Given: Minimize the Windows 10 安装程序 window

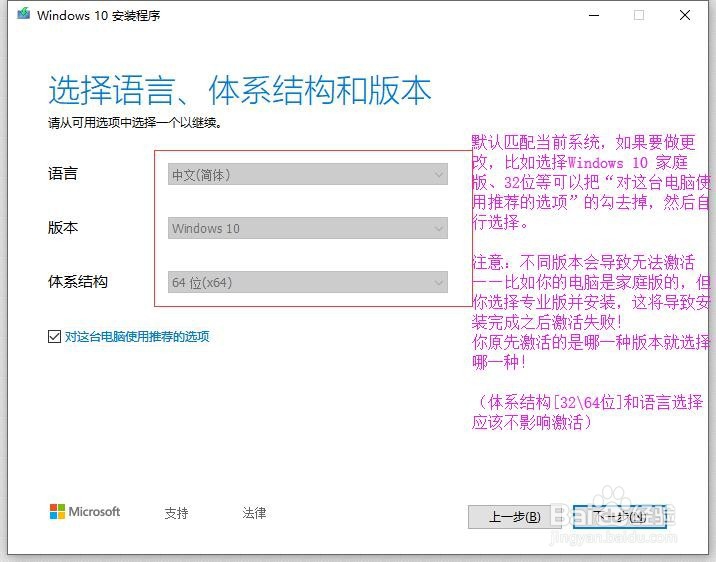Looking at the screenshot, I should click(x=594, y=15).
